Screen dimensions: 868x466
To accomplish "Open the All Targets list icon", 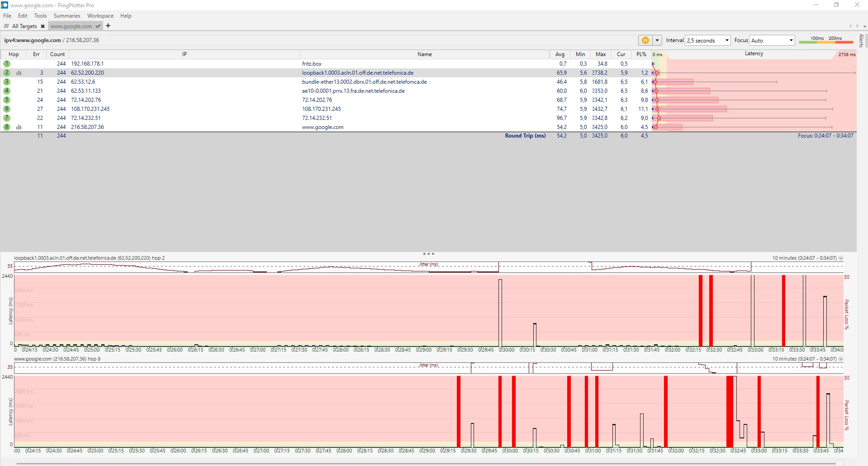I will point(6,26).
